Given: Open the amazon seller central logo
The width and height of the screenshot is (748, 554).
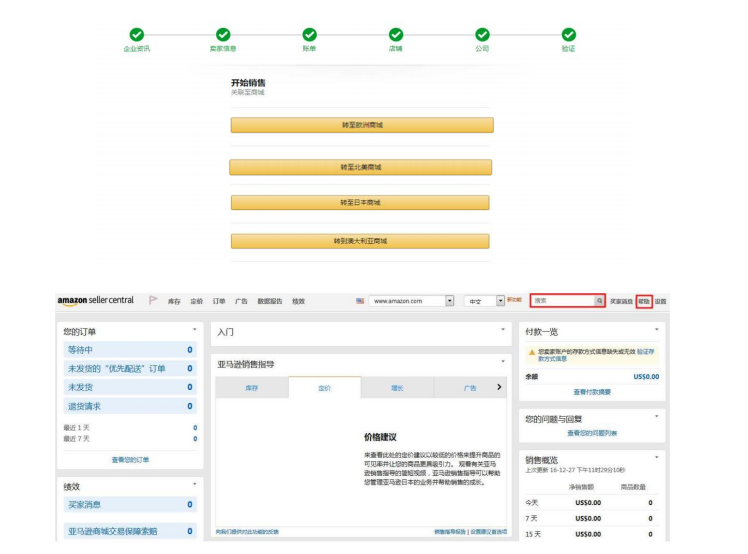Looking at the screenshot, I should click(96, 301).
